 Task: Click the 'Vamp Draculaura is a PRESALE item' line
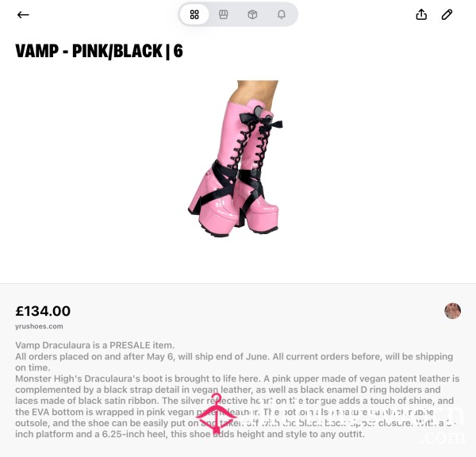pos(94,345)
